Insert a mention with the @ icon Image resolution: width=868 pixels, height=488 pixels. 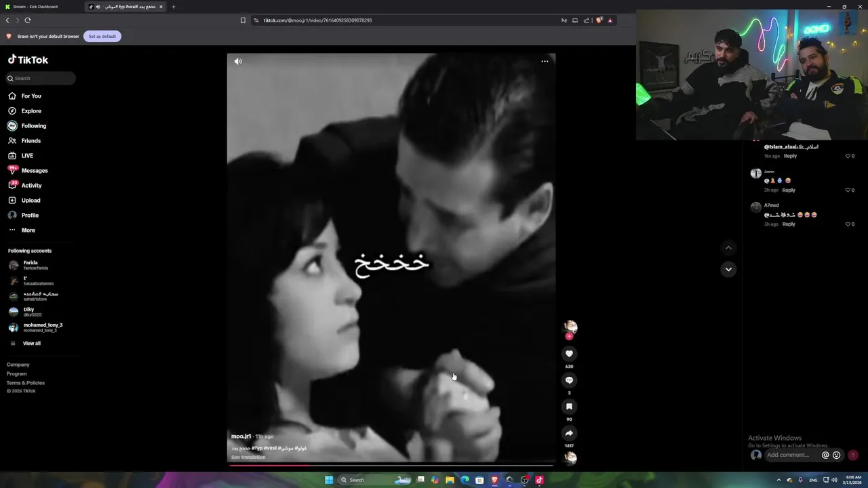825,455
